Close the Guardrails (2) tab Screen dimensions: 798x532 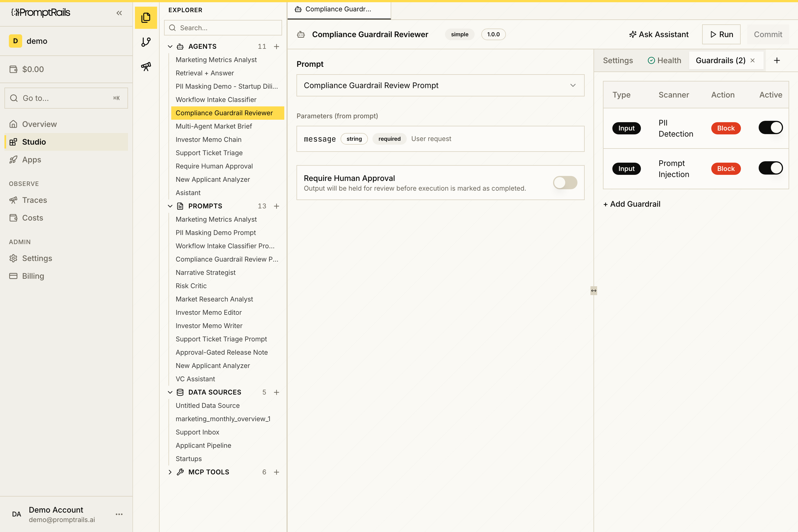(753, 60)
